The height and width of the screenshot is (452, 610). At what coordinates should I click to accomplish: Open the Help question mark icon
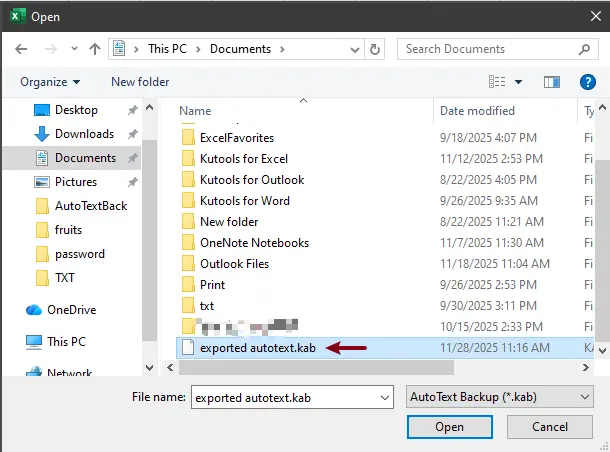coord(588,81)
